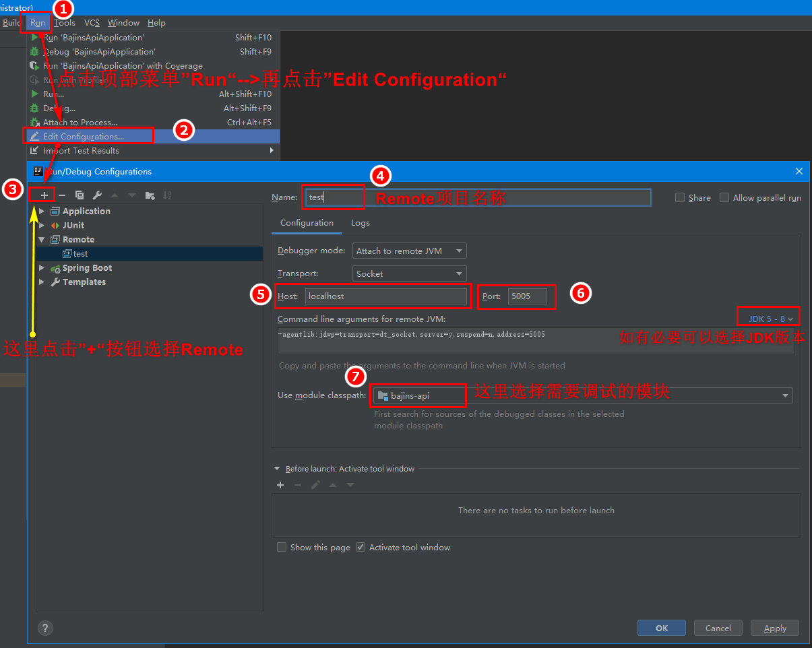The width and height of the screenshot is (812, 648).
Task: Enable the Share checkbox
Action: tap(680, 197)
